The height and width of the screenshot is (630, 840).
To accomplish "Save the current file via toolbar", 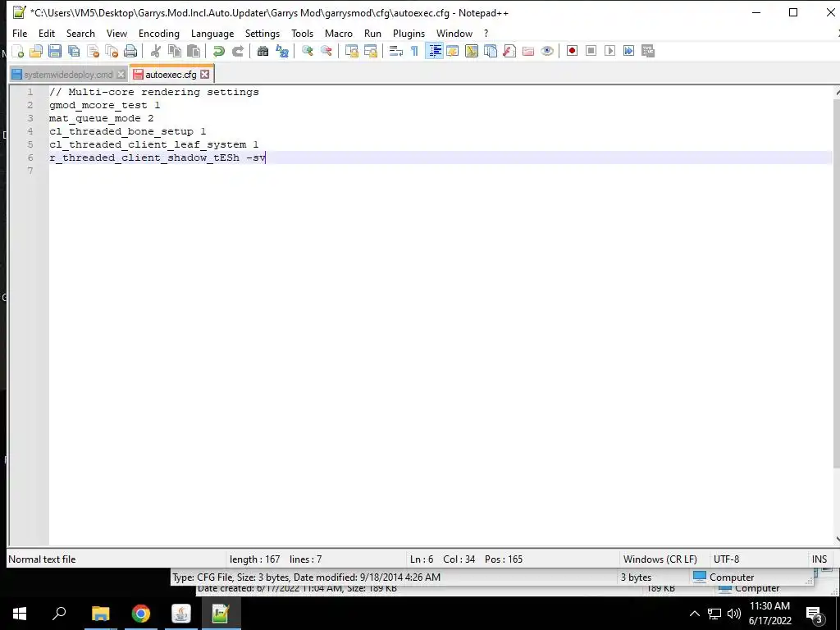I will [55, 51].
